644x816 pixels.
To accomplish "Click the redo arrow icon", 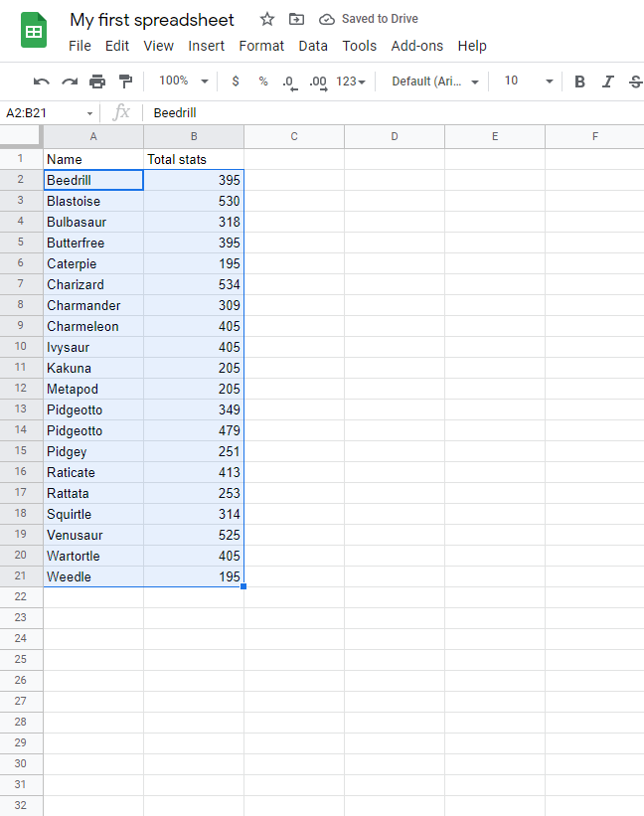I will click(x=70, y=82).
